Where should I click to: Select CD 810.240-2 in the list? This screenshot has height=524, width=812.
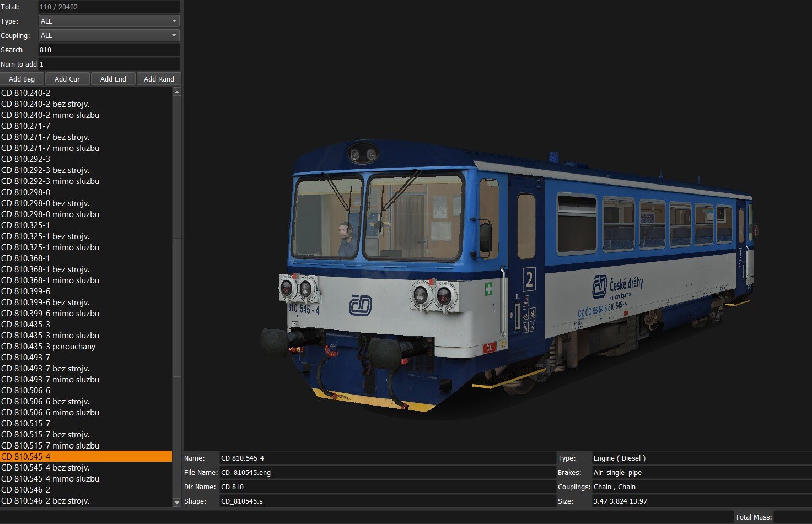(86, 93)
